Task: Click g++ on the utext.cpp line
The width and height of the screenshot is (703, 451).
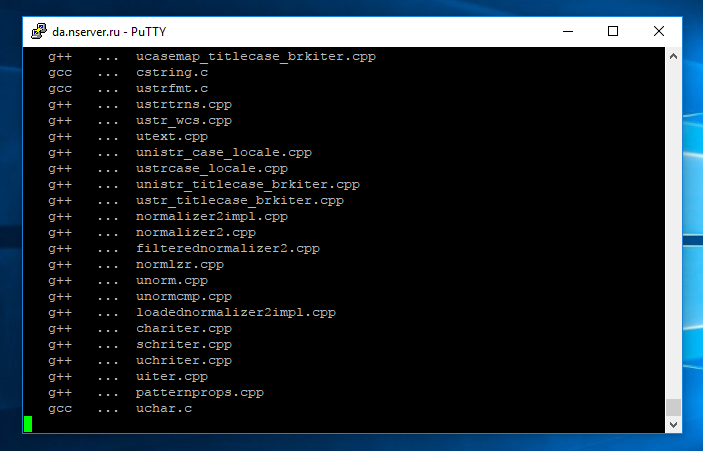Action: [60, 137]
